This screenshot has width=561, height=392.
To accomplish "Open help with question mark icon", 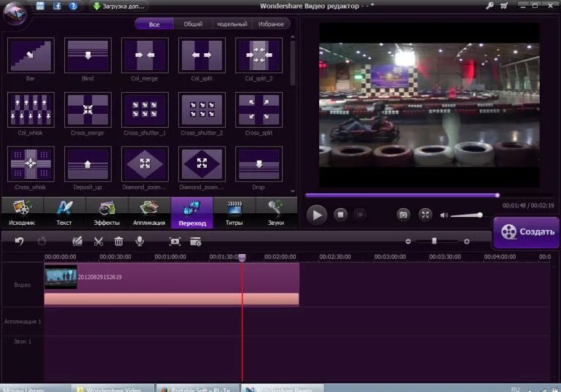I will (73, 6).
